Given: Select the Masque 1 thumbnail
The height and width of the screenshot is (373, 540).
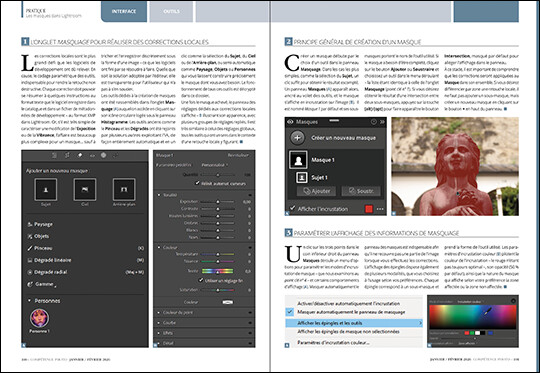Looking at the screenshot, I should pos(298,160).
